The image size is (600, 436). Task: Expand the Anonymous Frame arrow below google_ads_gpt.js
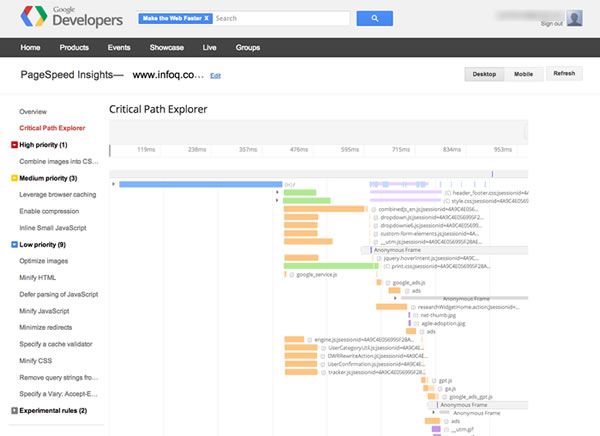point(434,413)
